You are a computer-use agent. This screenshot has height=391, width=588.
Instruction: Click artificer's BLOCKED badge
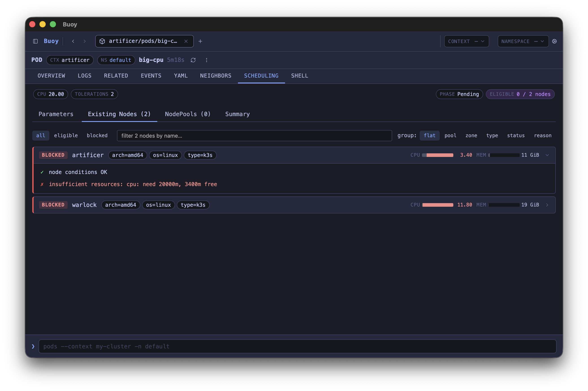pyautogui.click(x=53, y=155)
